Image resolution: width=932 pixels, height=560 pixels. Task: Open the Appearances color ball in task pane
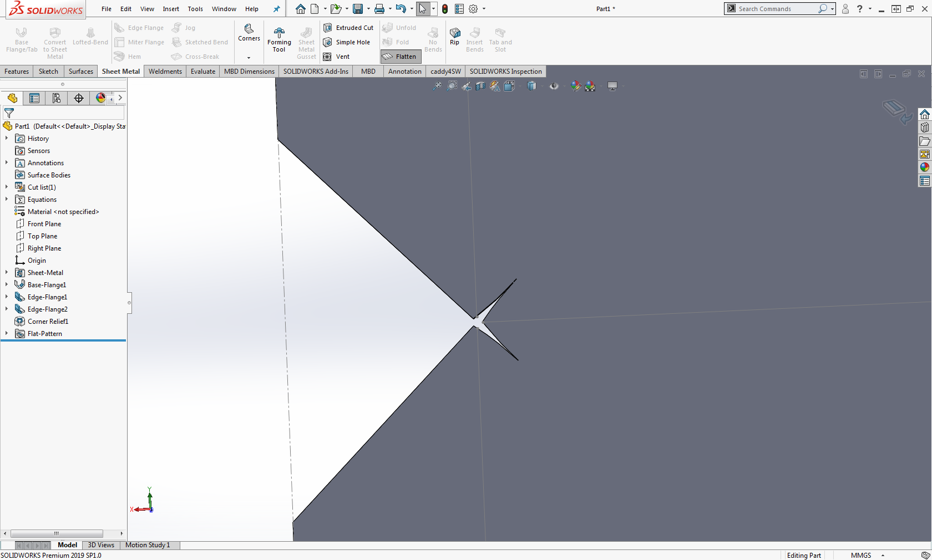pyautogui.click(x=924, y=167)
